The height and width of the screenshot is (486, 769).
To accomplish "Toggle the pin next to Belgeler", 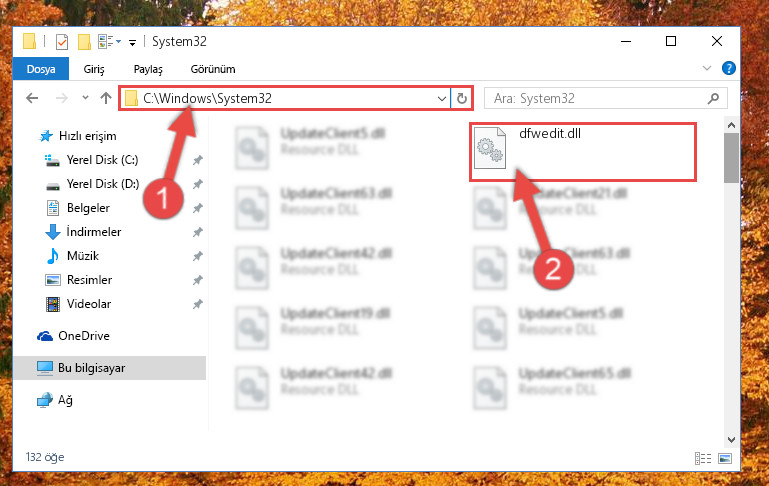I will pyautogui.click(x=198, y=208).
